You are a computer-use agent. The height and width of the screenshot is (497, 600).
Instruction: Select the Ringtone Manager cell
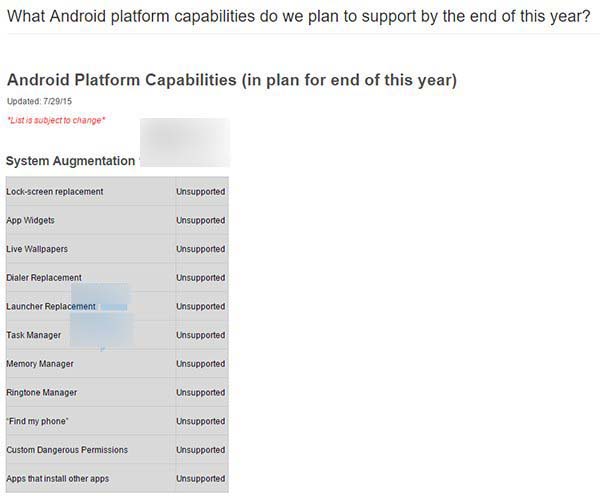[42, 393]
